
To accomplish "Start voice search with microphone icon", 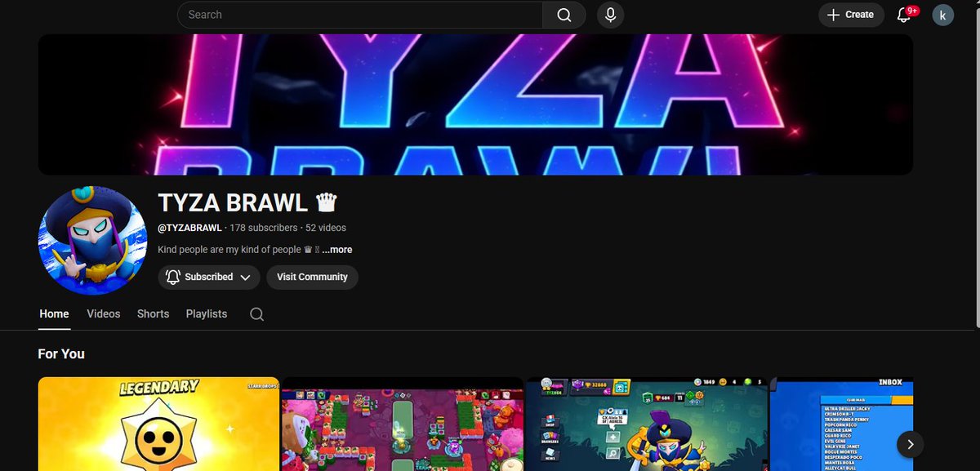I will point(610,15).
